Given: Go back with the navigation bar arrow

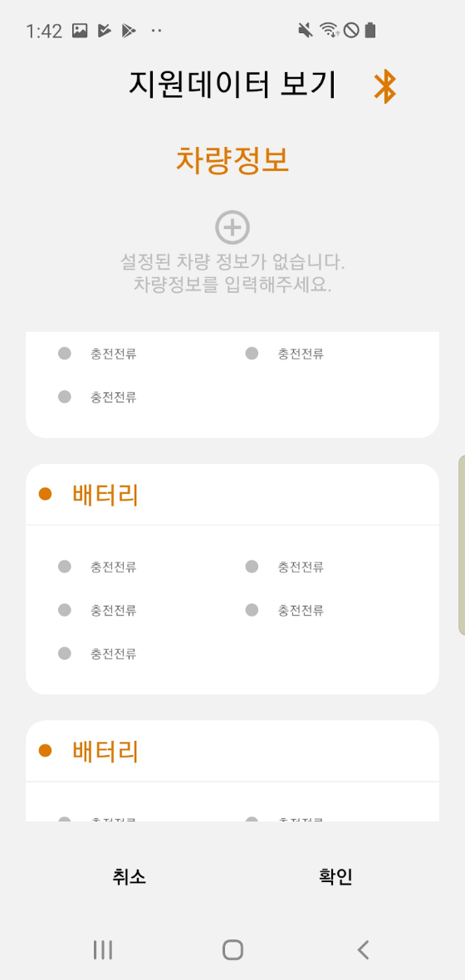Looking at the screenshot, I should click(363, 949).
